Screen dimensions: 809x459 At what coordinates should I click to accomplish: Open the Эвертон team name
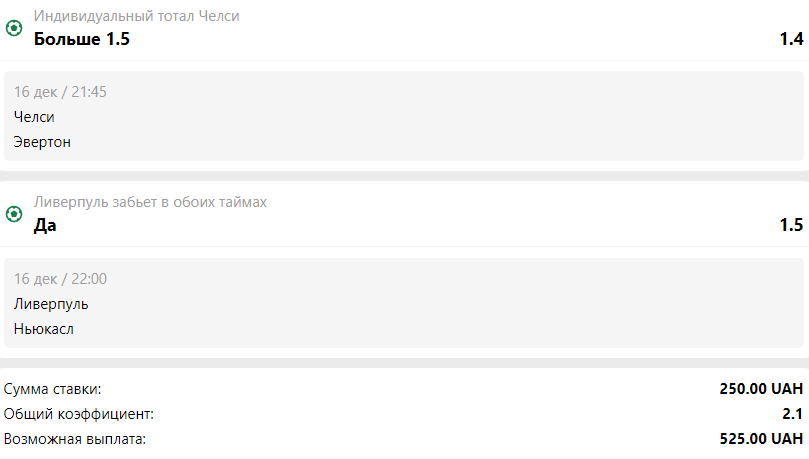point(42,142)
